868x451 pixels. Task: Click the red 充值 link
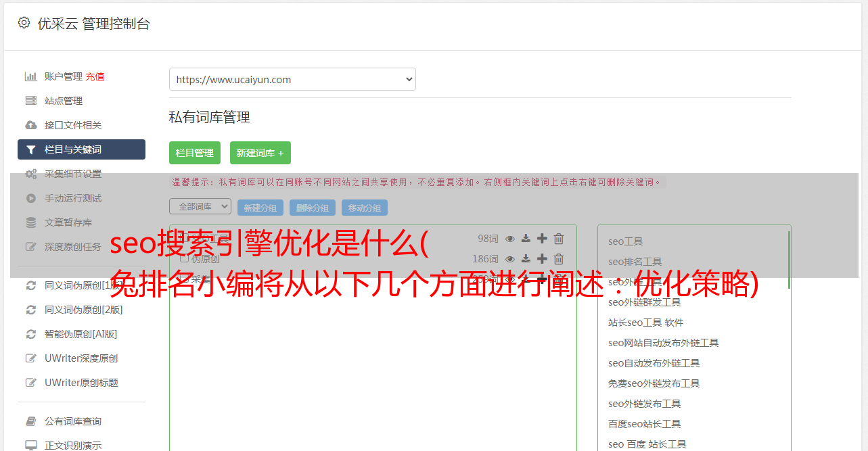(x=95, y=76)
